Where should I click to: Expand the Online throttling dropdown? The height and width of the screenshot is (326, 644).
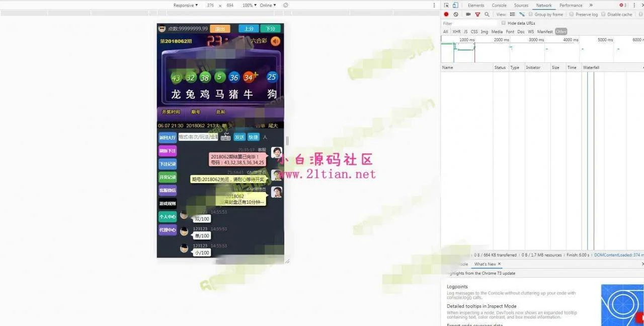tap(268, 6)
